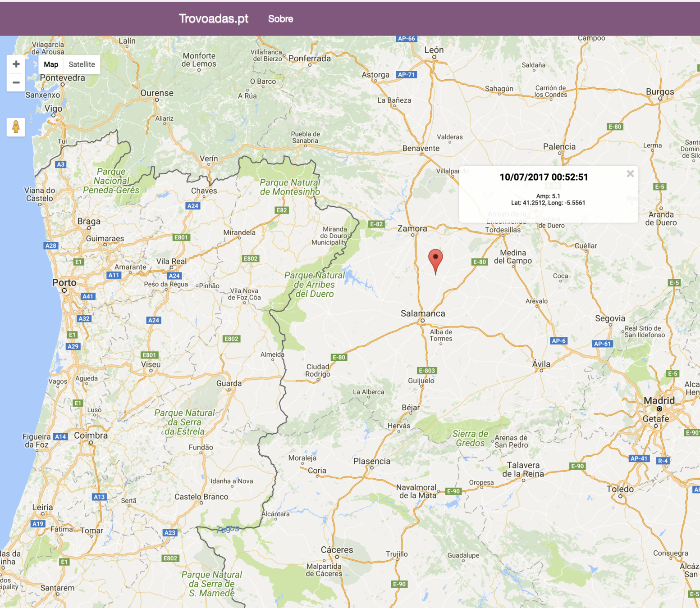
Task: Click the Lat 41.2512 Long -5.5561 text
Action: tap(548, 203)
